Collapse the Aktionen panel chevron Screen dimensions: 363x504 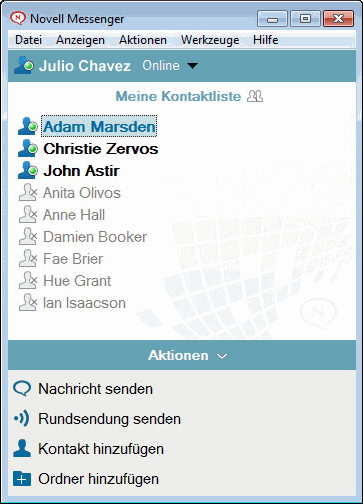(222, 356)
